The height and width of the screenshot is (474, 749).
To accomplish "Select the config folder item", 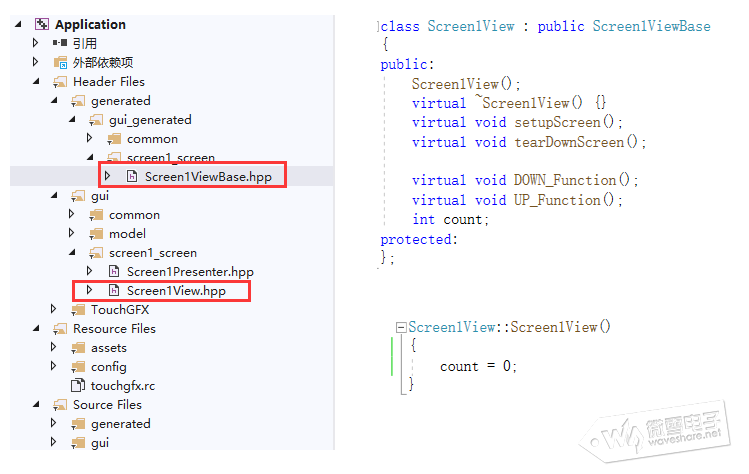I will (108, 367).
